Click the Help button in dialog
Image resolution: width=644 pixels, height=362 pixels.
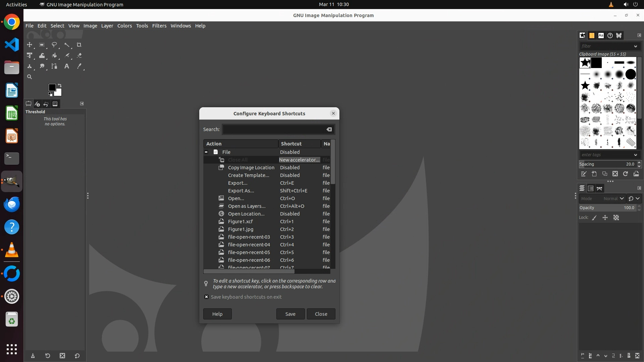pos(217,314)
